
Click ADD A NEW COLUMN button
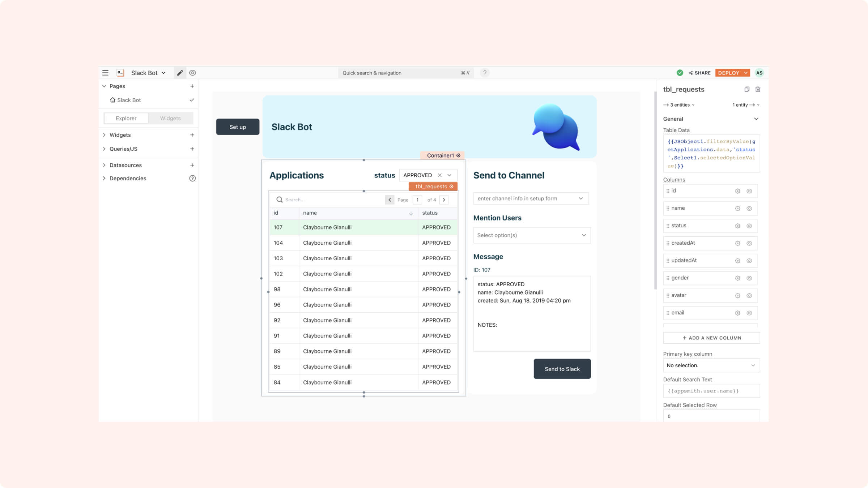click(x=711, y=338)
